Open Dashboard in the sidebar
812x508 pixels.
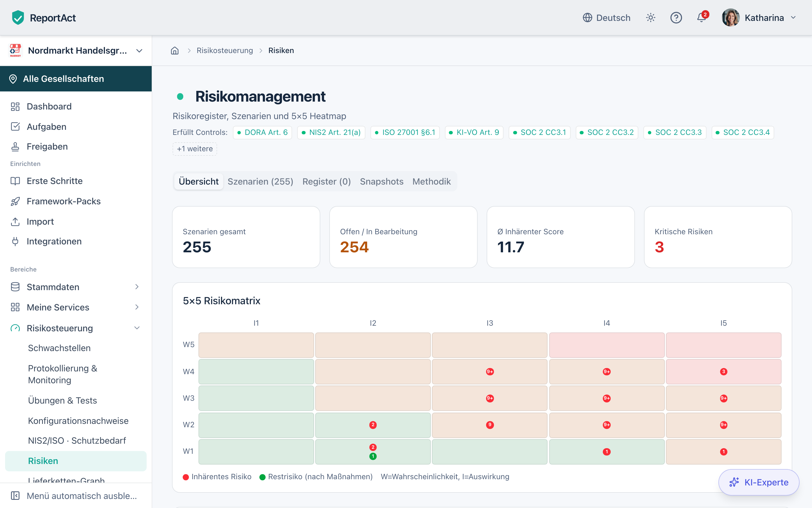point(76,106)
